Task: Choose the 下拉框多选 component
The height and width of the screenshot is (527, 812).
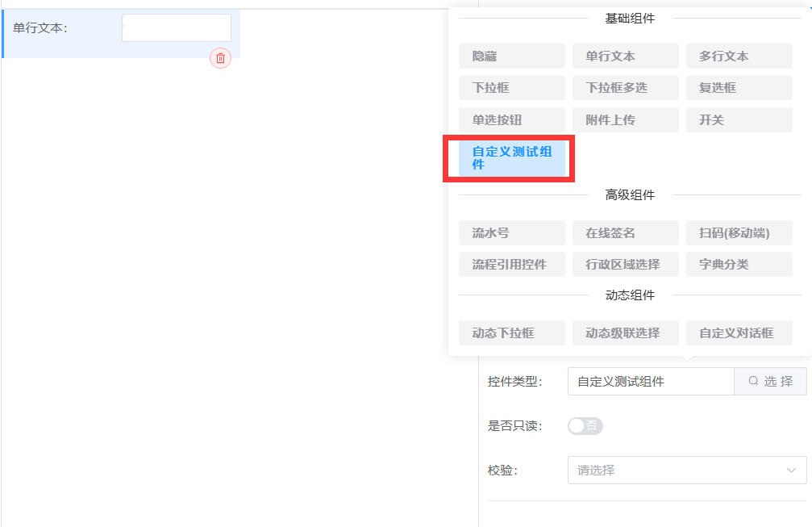Action: (x=626, y=88)
